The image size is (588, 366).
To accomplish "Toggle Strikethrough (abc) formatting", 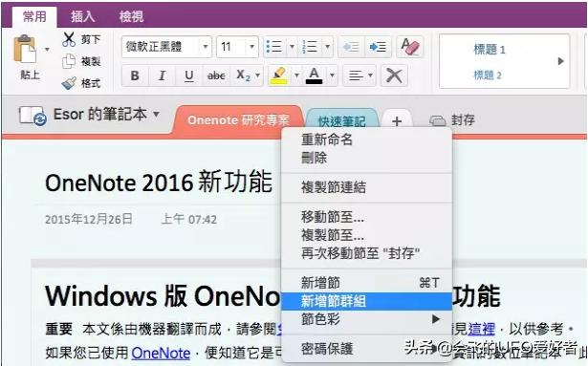I will point(216,75).
